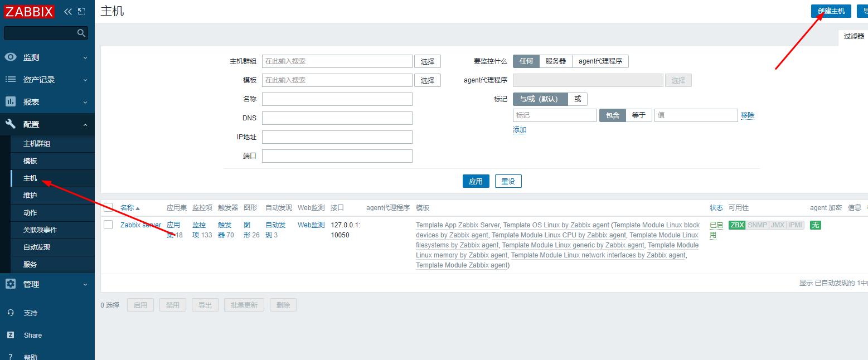Click the 支持 headset icon
The width and height of the screenshot is (868, 360).
coord(11,313)
